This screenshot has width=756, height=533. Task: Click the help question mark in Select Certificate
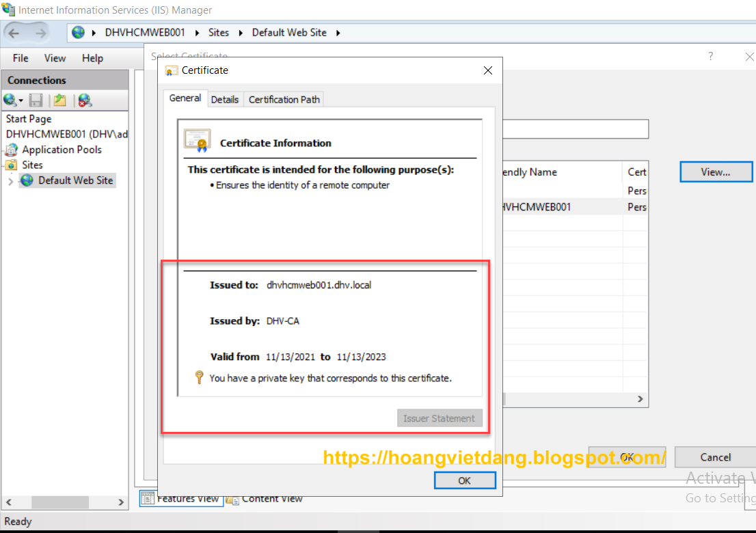pos(710,57)
